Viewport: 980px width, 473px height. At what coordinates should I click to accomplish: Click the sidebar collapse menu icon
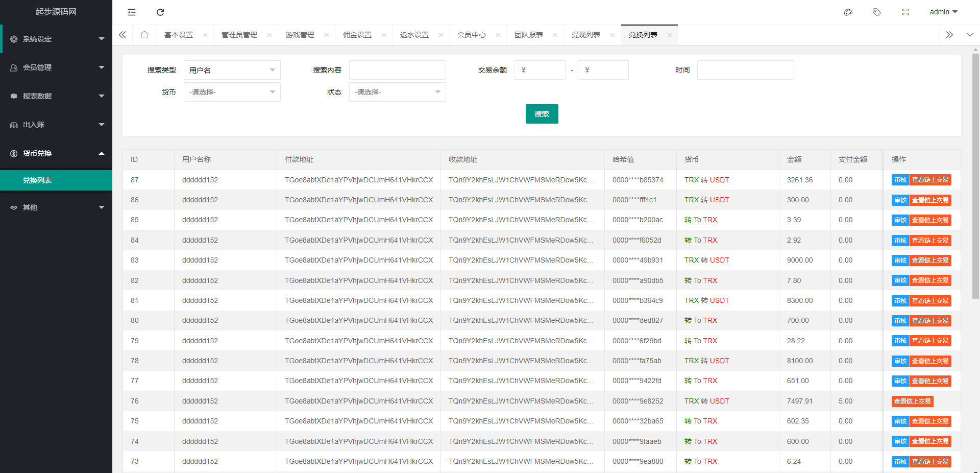(x=132, y=12)
